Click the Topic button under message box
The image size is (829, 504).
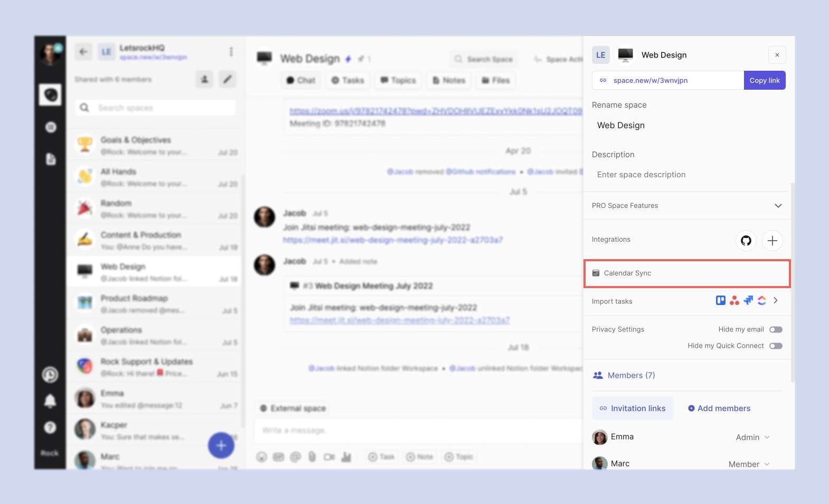[459, 457]
